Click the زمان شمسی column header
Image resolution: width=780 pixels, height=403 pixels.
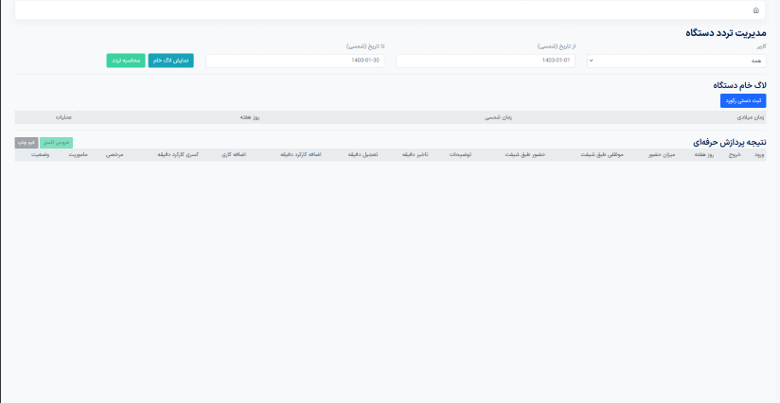tap(499, 117)
